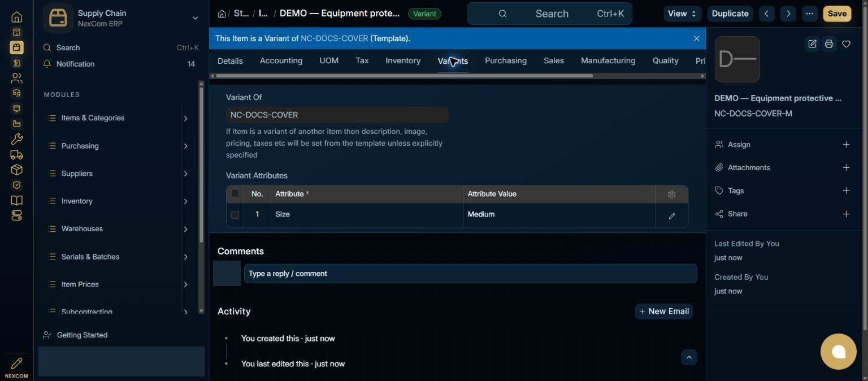Click the Share plus icon
868x381 pixels.
point(846,214)
